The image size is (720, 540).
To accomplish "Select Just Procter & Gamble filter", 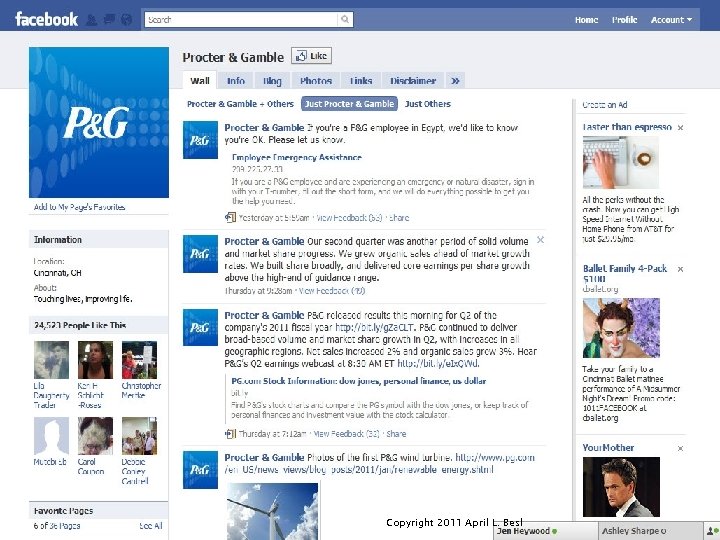I will [349, 104].
